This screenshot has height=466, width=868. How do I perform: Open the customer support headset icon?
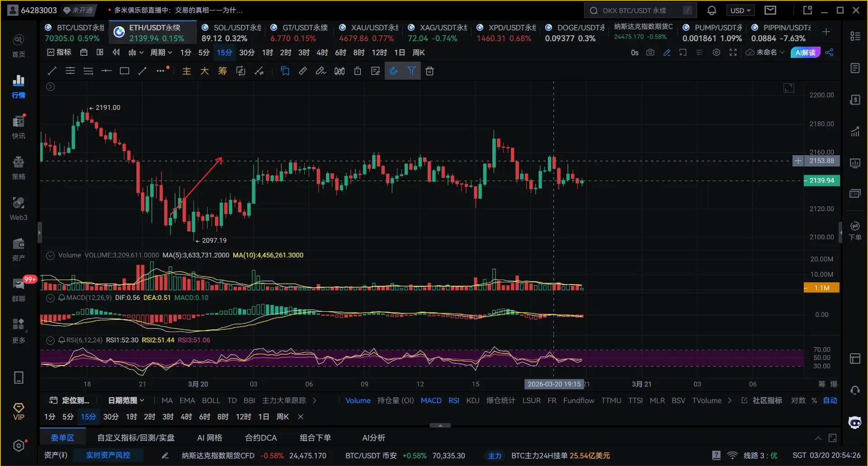[x=855, y=390]
